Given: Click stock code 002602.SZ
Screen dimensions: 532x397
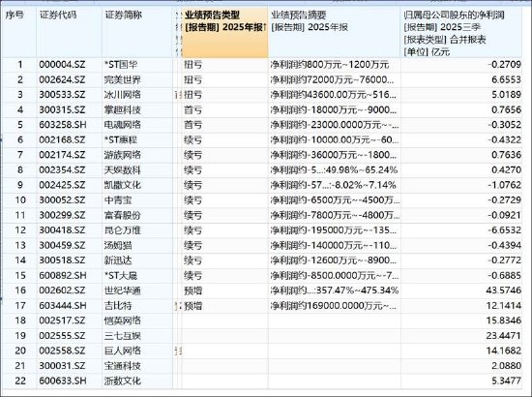Looking at the screenshot, I should point(62,290).
